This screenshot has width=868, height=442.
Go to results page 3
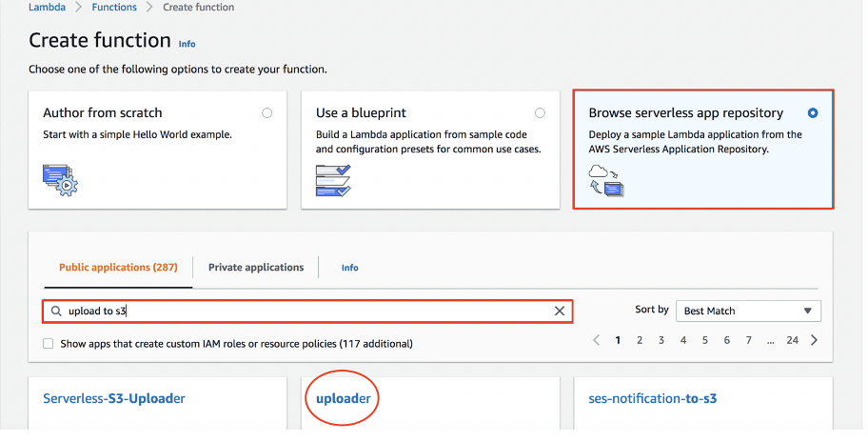(661, 340)
